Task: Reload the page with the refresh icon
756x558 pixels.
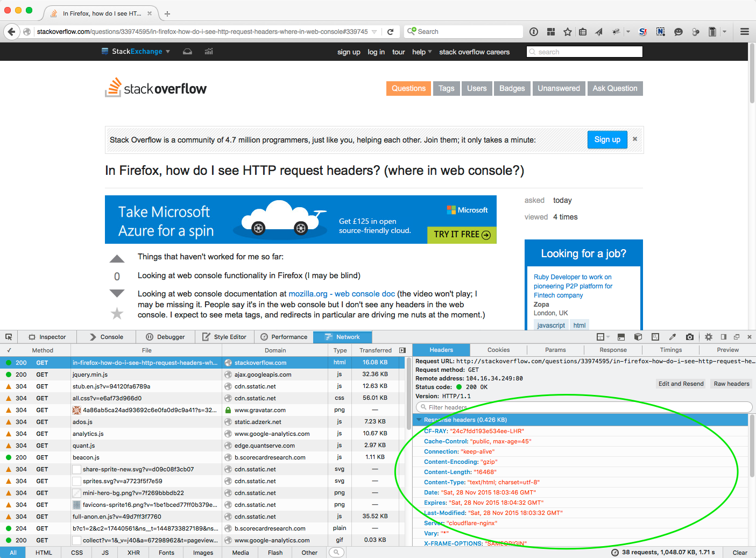Action: pos(391,32)
